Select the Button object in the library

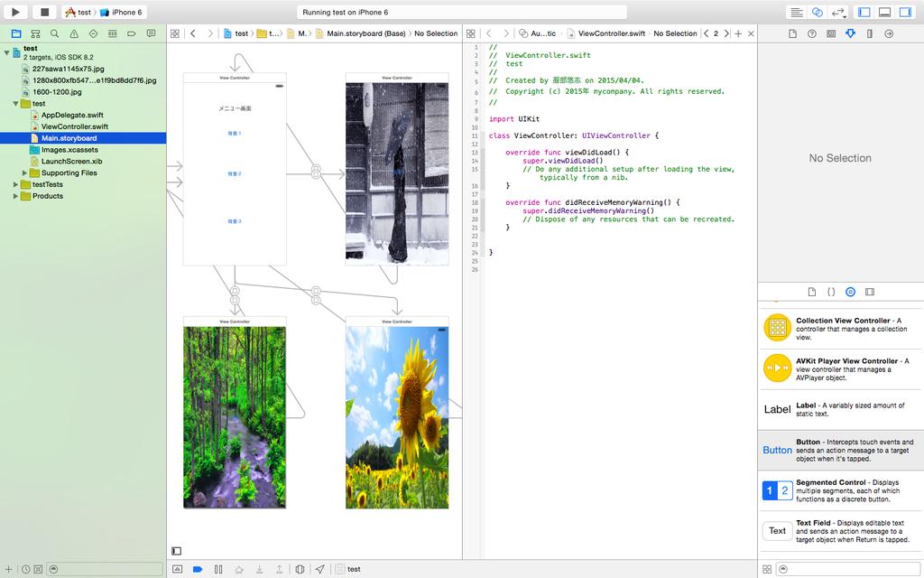pos(840,450)
